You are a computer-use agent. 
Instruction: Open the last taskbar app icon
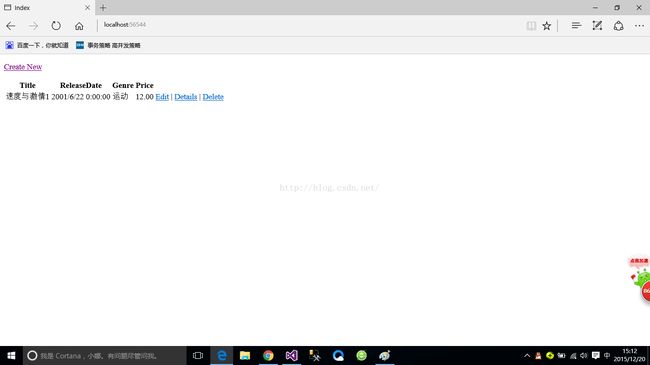[385, 355]
